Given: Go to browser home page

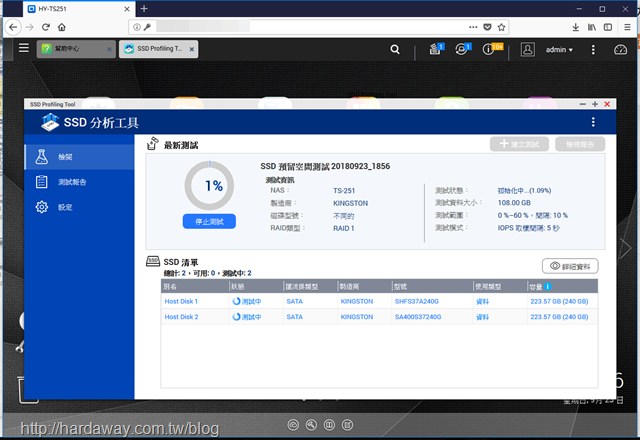Looking at the screenshot, I should point(62,27).
